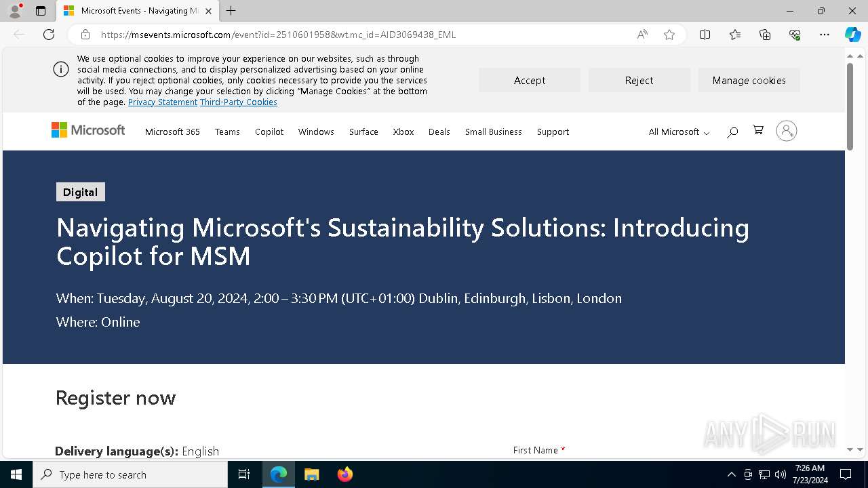Image resolution: width=868 pixels, height=488 pixels.
Task: Open the tab actions menu icon
Action: tap(41, 11)
